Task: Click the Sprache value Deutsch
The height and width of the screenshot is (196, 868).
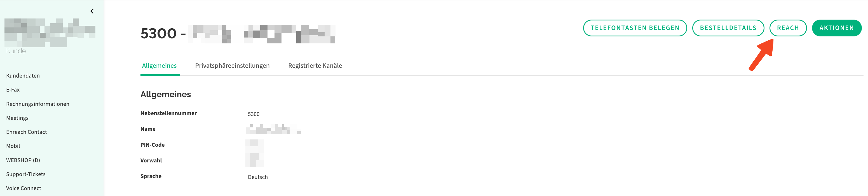Action: 257,177
